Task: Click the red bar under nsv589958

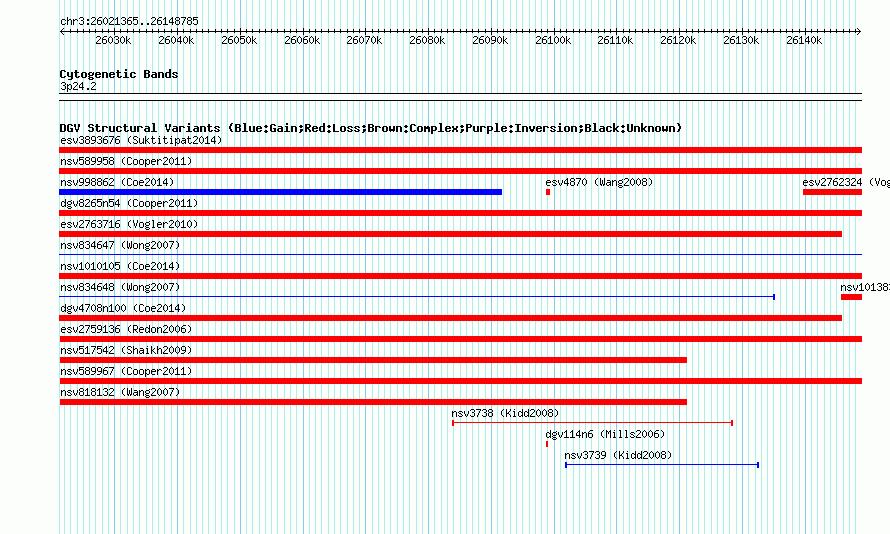Action: pyautogui.click(x=460, y=171)
